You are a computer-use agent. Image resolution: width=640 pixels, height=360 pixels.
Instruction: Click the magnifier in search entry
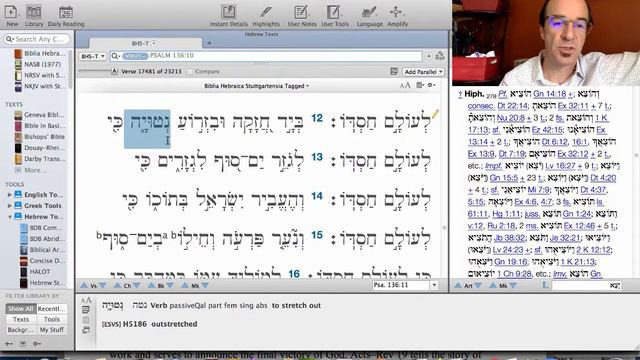click(x=116, y=56)
